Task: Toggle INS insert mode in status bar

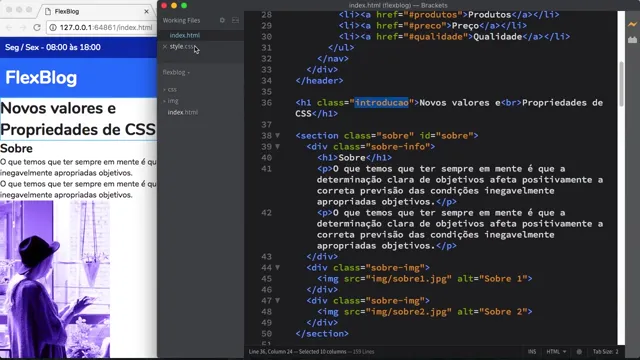Action: [x=531, y=351]
